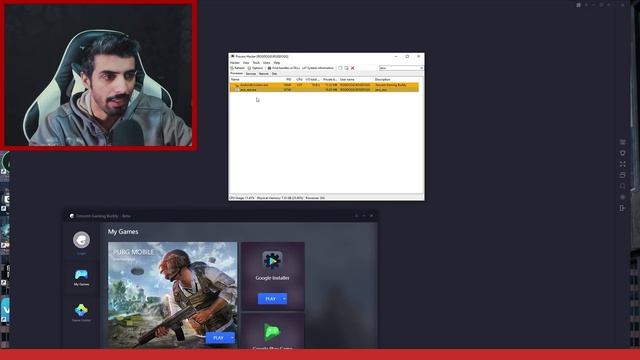Image resolution: width=640 pixels, height=360 pixels.
Task: Expand the PUBG Mobile PLAY dropdown arrow
Action: coord(233,338)
